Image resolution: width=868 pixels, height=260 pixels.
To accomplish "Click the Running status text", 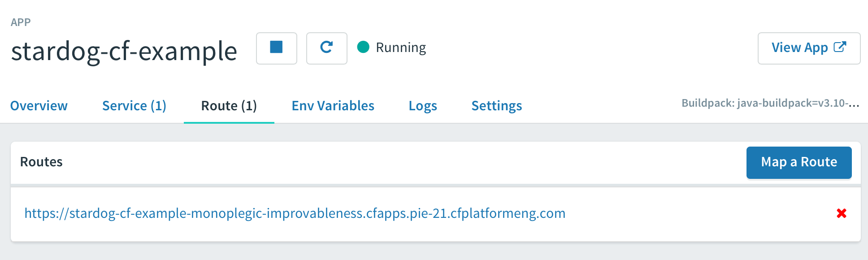I will [x=401, y=48].
